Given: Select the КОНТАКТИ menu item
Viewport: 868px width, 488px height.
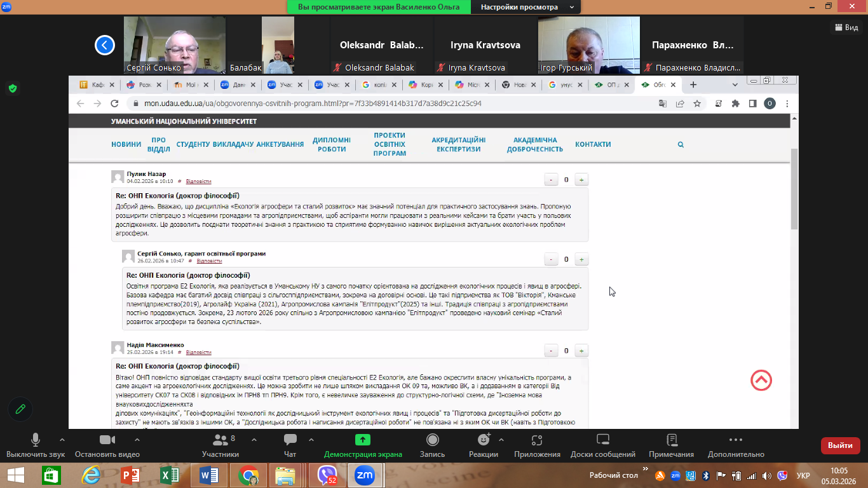Looking at the screenshot, I should click(593, 144).
